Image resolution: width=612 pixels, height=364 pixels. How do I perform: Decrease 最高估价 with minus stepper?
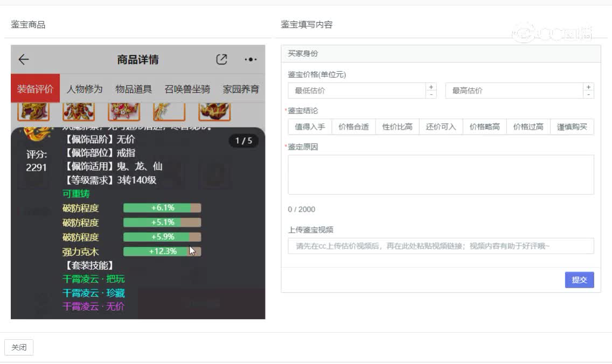(588, 94)
